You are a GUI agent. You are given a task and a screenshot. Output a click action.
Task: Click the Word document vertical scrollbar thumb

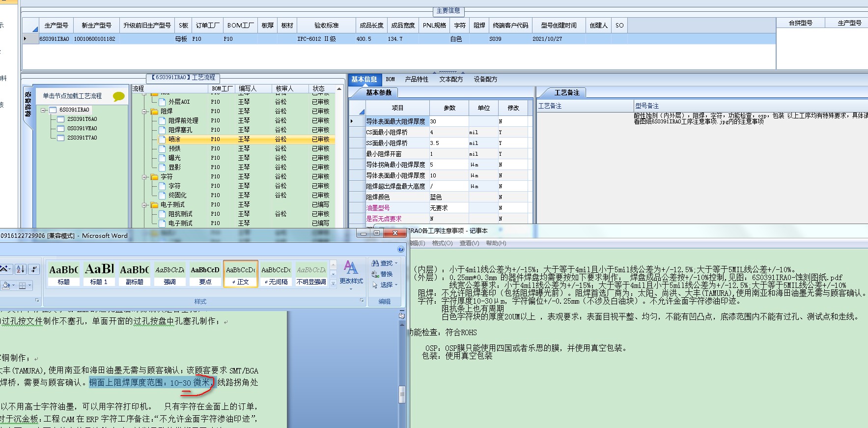pos(401,394)
